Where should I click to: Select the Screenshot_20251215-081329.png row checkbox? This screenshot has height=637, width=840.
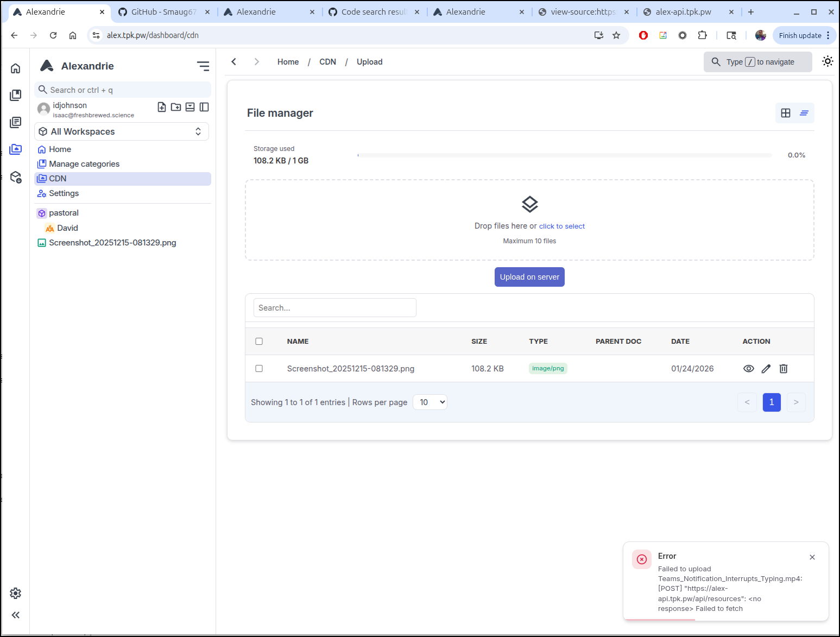click(259, 369)
